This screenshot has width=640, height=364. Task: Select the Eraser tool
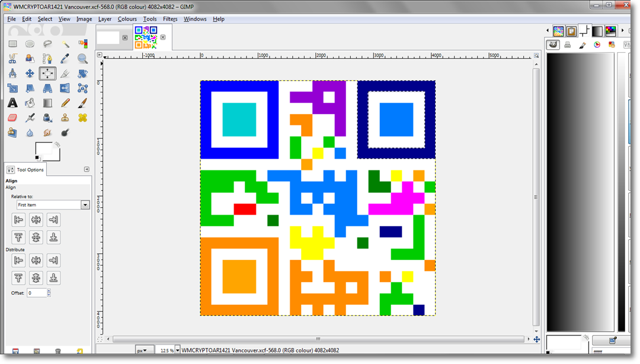12,118
